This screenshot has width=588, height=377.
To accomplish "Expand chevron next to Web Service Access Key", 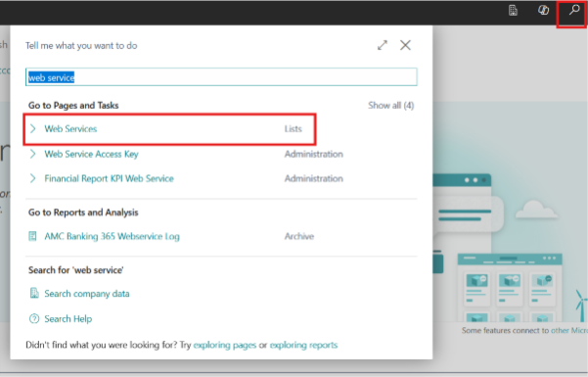I will pyautogui.click(x=33, y=154).
